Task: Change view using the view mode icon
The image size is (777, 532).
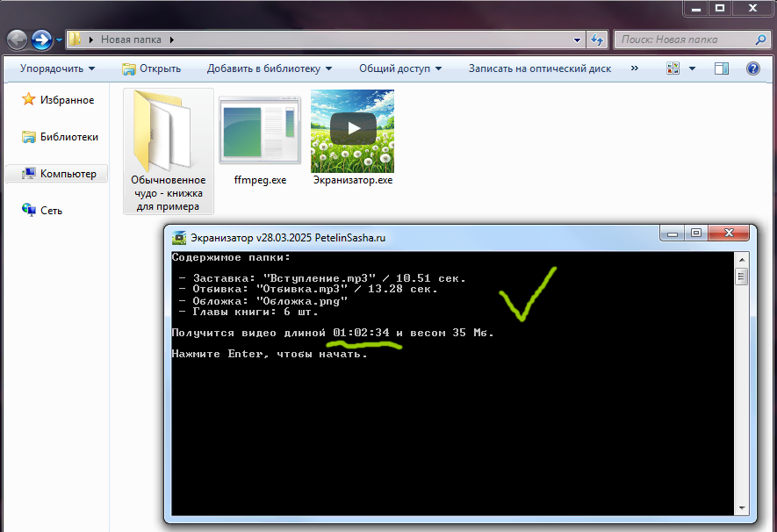Action: click(x=673, y=68)
